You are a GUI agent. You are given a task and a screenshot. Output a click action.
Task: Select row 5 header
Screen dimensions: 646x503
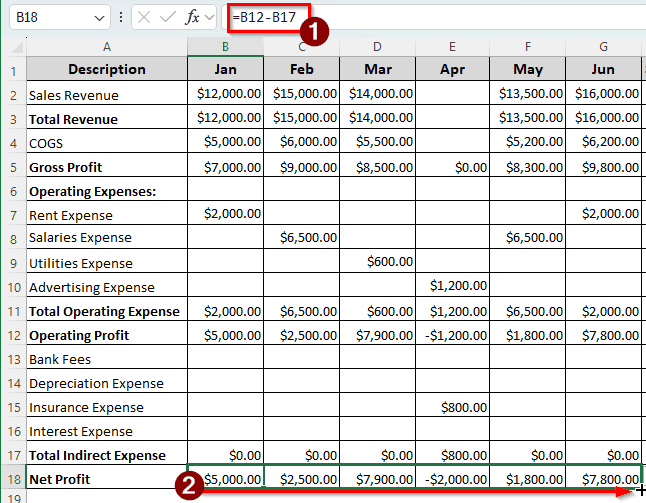(x=14, y=167)
